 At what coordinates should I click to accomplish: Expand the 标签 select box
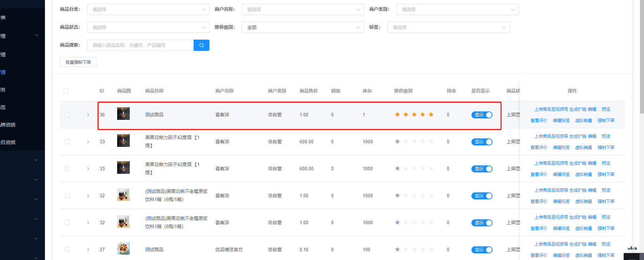[448, 27]
